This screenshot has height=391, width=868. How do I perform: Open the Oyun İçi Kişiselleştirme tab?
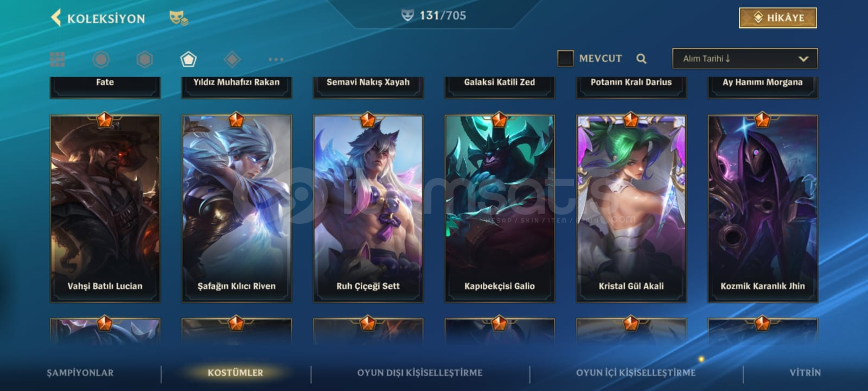click(x=636, y=373)
